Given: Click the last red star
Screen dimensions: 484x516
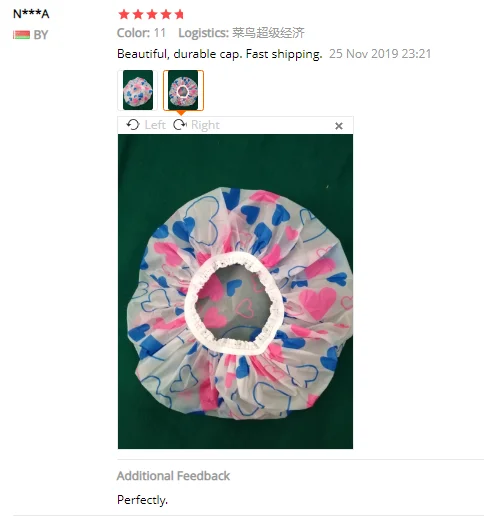Looking at the screenshot, I should coord(179,14).
